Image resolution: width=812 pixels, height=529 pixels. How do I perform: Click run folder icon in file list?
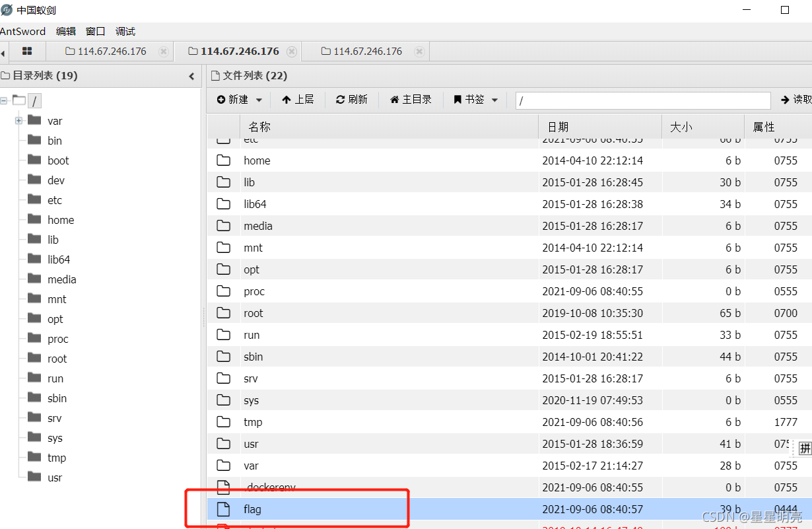coord(224,335)
